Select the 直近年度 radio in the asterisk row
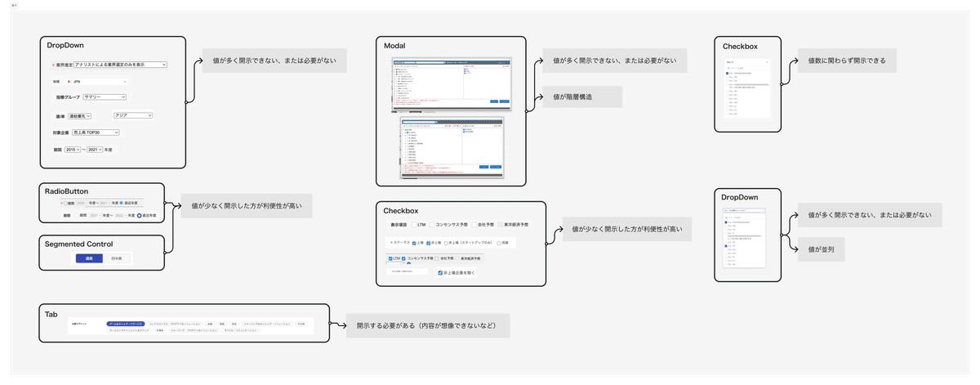The image size is (980, 385). (122, 202)
